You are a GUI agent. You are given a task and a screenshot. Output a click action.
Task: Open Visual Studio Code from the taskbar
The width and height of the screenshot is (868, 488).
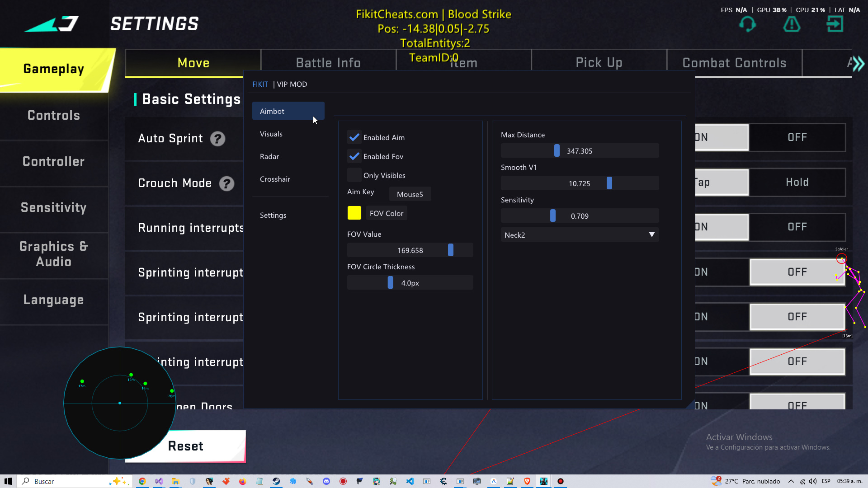click(410, 481)
